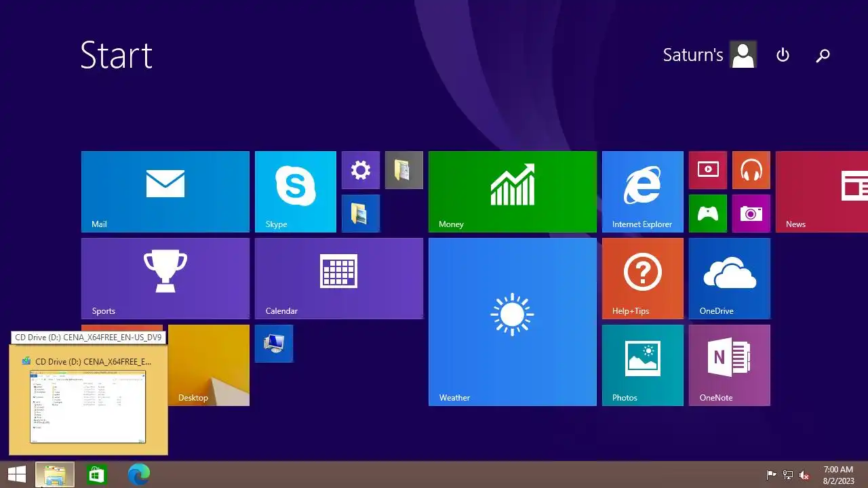The width and height of the screenshot is (868, 488).
Task: Open the blue File Explorer tile below settings
Action: 361,213
